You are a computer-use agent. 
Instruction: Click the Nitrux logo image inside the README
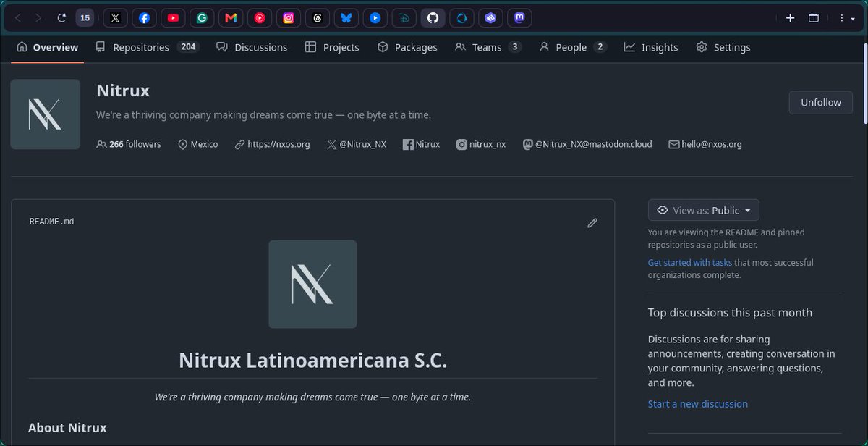tap(312, 285)
